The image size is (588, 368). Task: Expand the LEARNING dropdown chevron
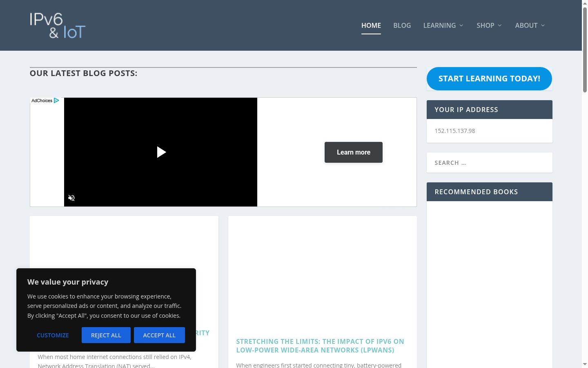pos(461,25)
